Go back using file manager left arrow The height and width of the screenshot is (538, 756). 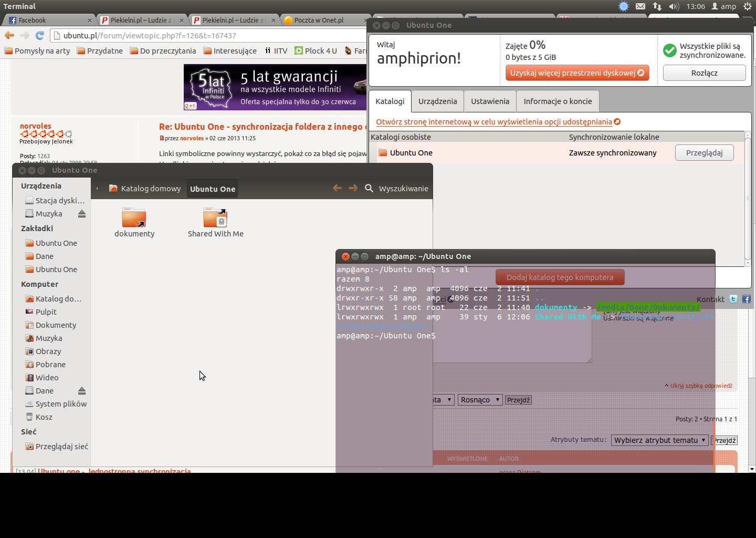click(x=338, y=188)
